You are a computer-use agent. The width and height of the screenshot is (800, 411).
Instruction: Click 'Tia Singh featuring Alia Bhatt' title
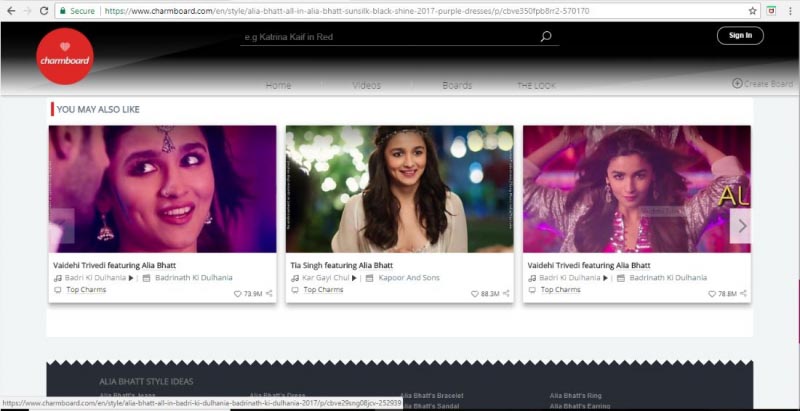341,266
